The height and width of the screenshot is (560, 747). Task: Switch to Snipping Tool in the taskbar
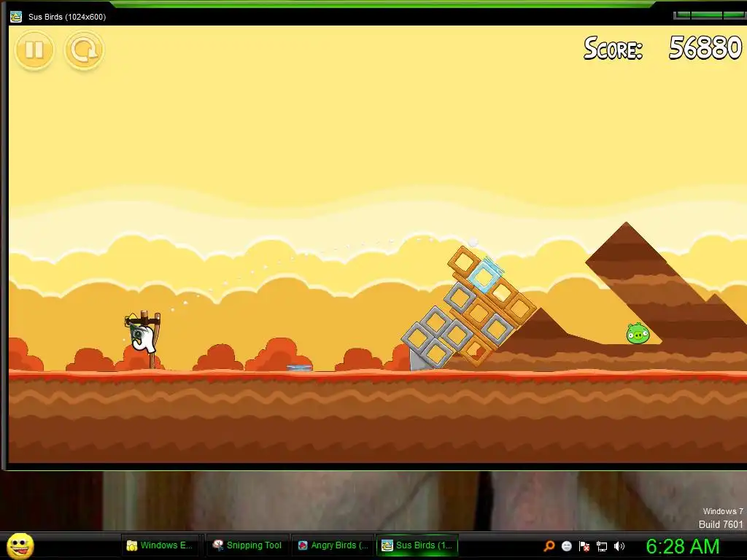pyautogui.click(x=247, y=545)
